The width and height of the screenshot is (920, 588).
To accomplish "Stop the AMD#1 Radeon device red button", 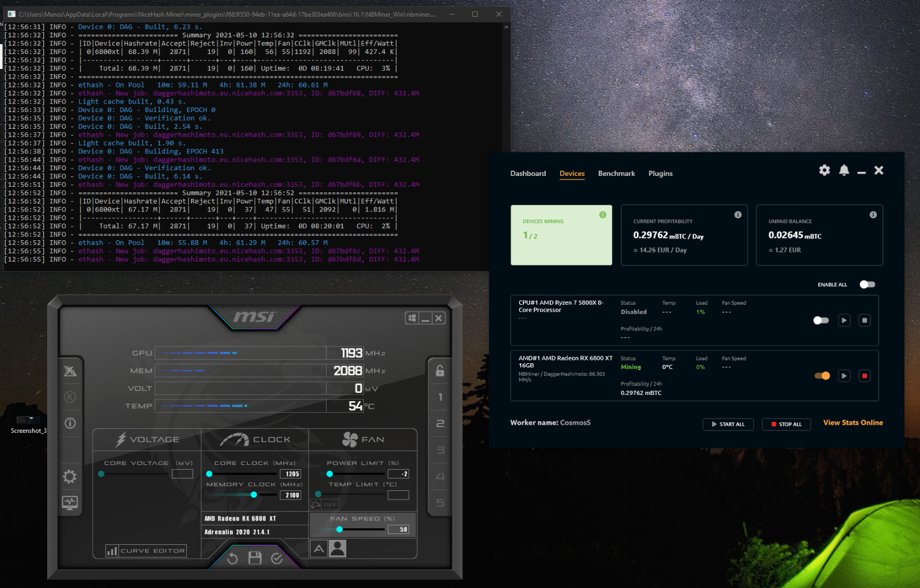I will click(x=864, y=376).
